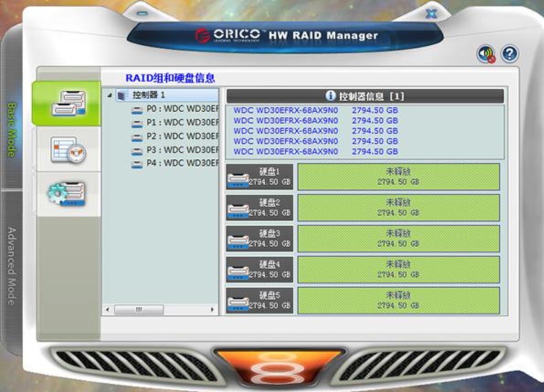The height and width of the screenshot is (392, 544).
Task: Click the P0 drive icon in the tree
Action: [x=137, y=110]
